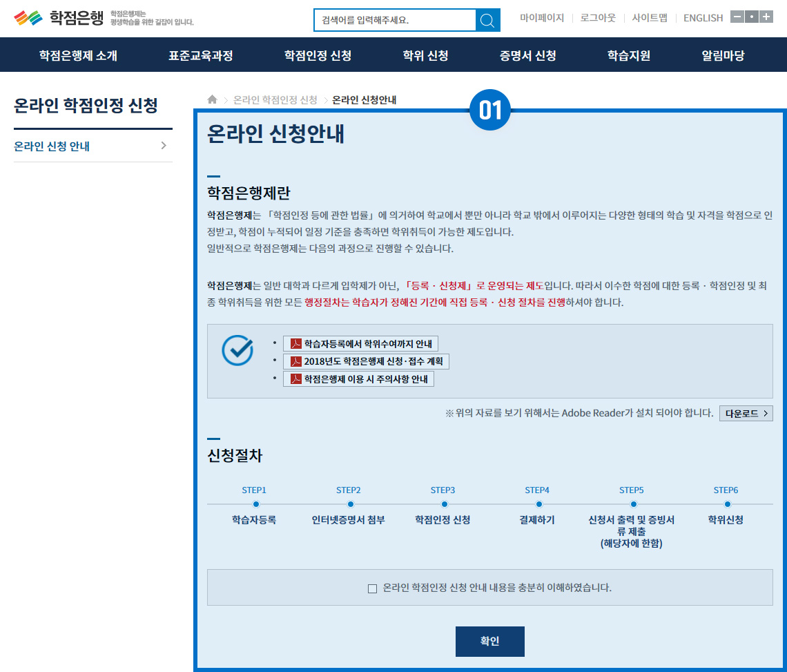The height and width of the screenshot is (672, 787).
Task: Click the home breadcrumb icon
Action: pos(213,99)
